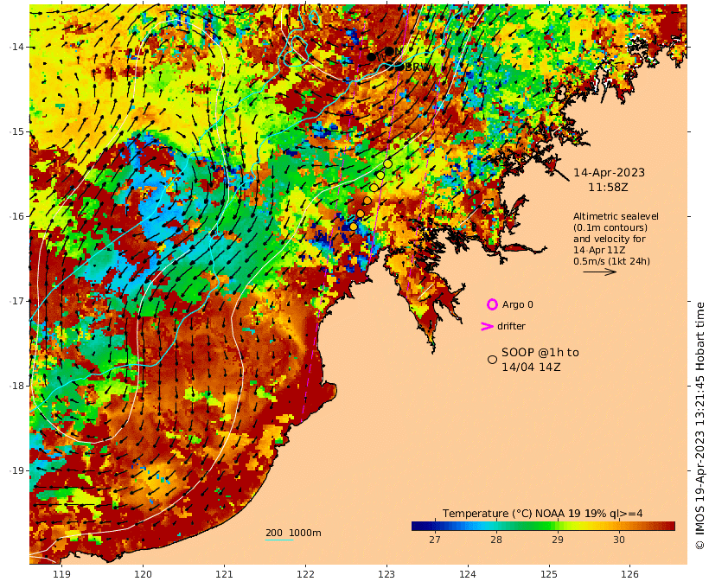Screen dimensions: 709x588
Task: Click the '14-Apr-2023' date text
Action: (x=609, y=172)
